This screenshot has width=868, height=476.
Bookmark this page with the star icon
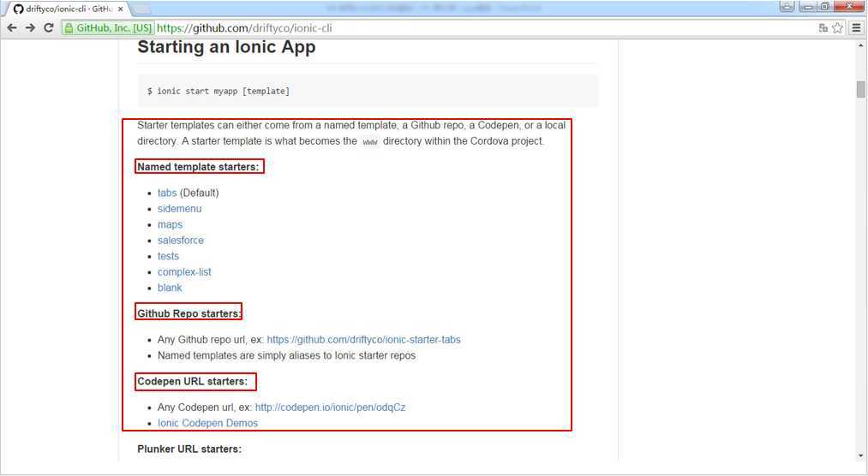[837, 27]
